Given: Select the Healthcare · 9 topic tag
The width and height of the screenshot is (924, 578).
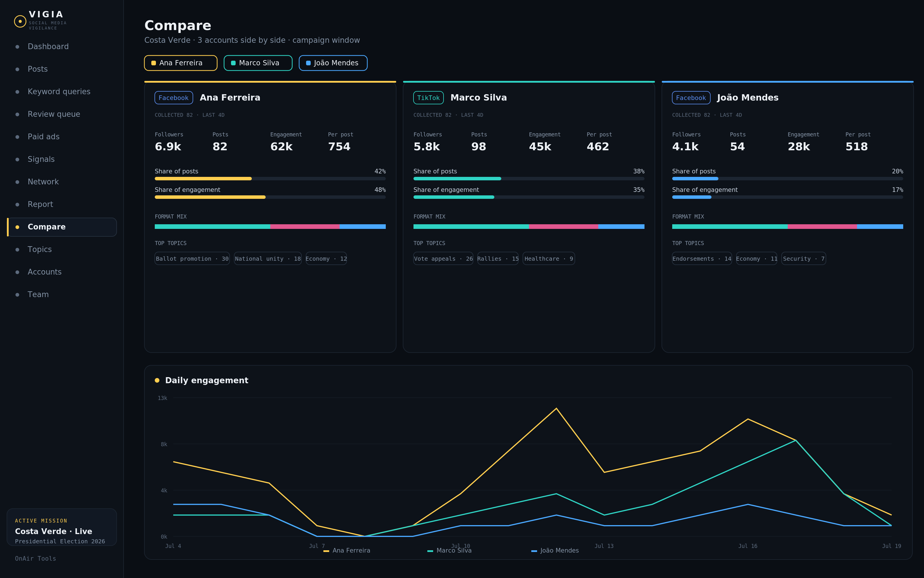Looking at the screenshot, I should coord(549,259).
